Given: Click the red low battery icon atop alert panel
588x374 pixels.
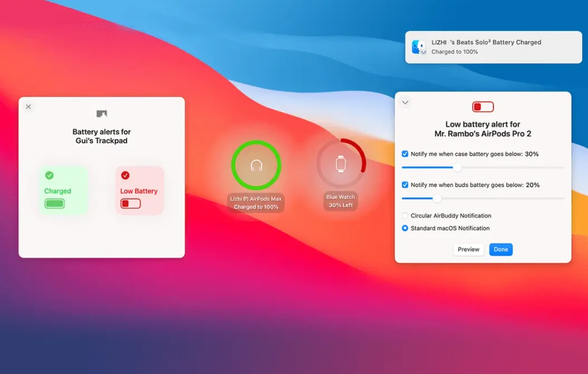Looking at the screenshot, I should pyautogui.click(x=483, y=107).
